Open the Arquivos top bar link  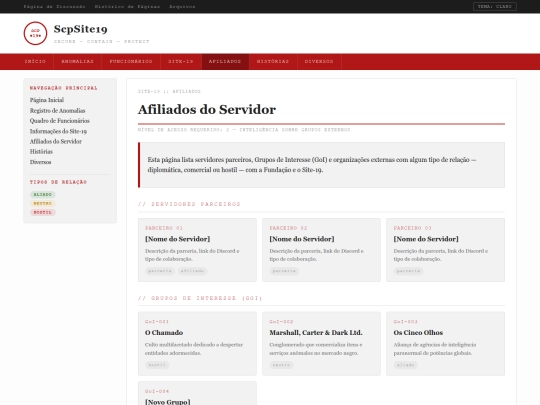point(182,7)
